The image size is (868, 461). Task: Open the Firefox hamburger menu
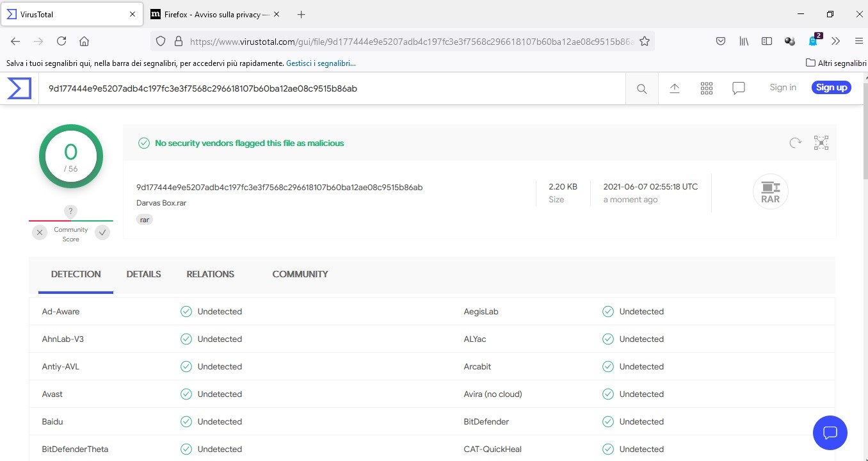pyautogui.click(x=859, y=41)
